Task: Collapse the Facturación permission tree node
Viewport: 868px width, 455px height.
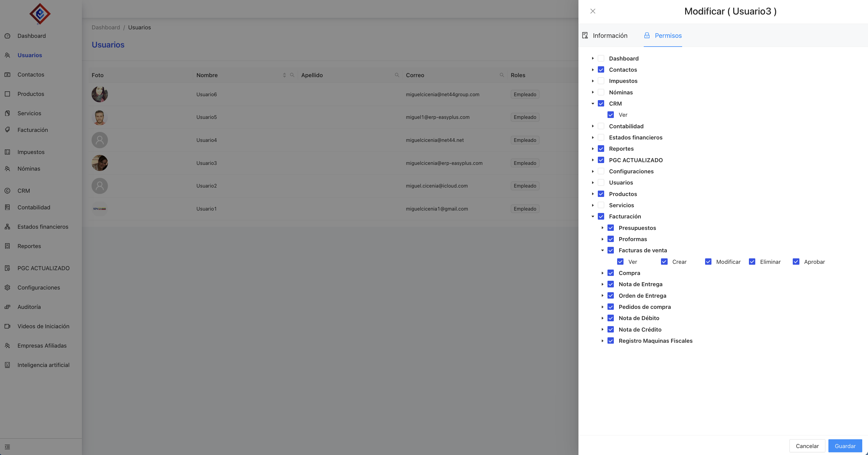Action: click(593, 217)
